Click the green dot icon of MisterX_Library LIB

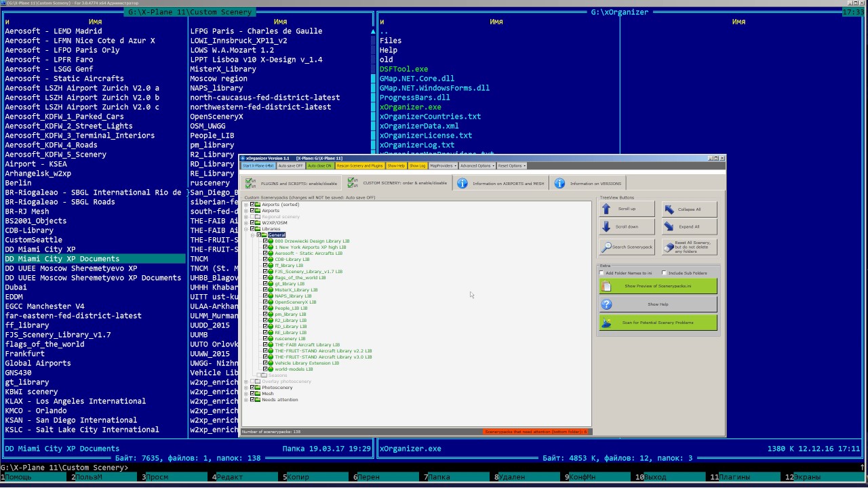click(x=271, y=289)
